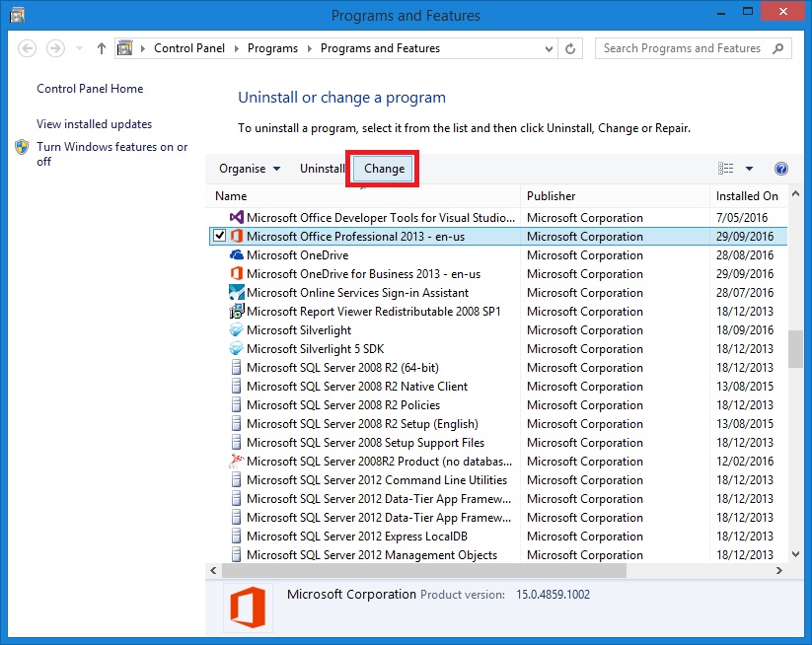Click the Change toolbar button
The image size is (812, 645).
[x=384, y=169]
